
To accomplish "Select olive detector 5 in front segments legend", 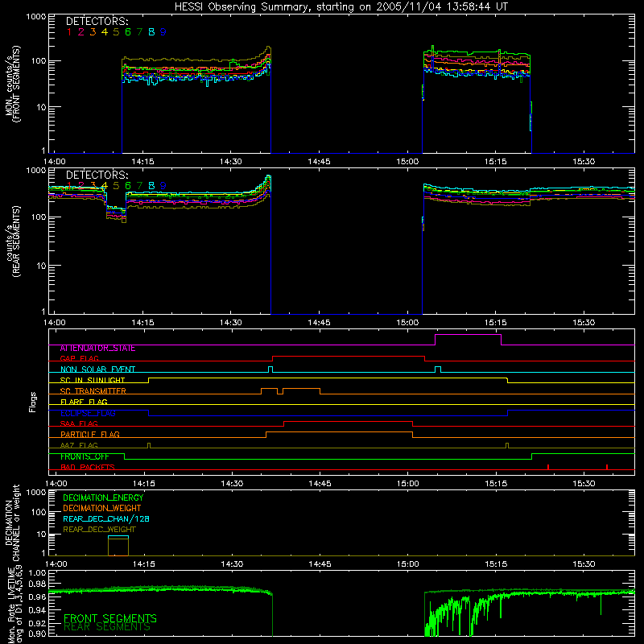I will (x=116, y=32).
